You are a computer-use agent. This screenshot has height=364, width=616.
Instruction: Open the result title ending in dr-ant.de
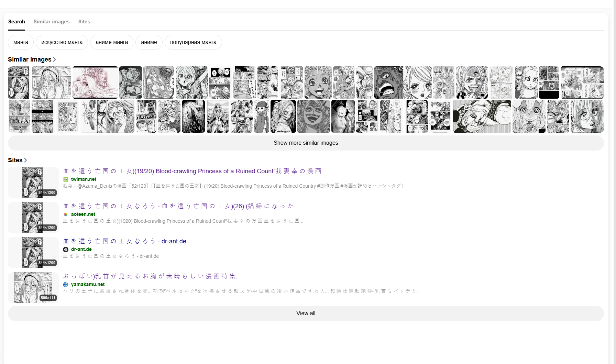click(125, 241)
